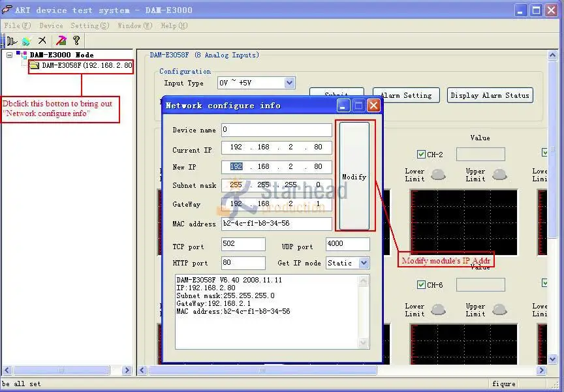
Task: Click the Device name field
Action: [x=276, y=130]
